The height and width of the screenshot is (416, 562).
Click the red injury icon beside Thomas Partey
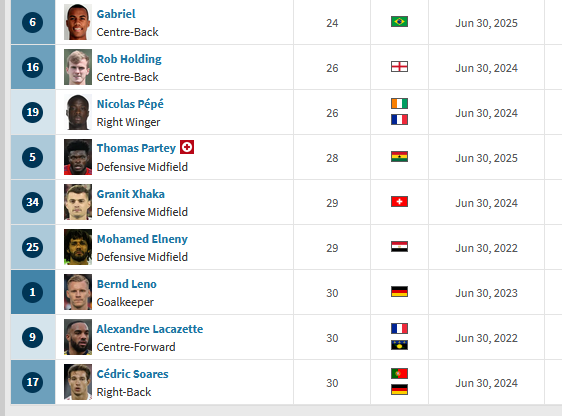(x=187, y=147)
